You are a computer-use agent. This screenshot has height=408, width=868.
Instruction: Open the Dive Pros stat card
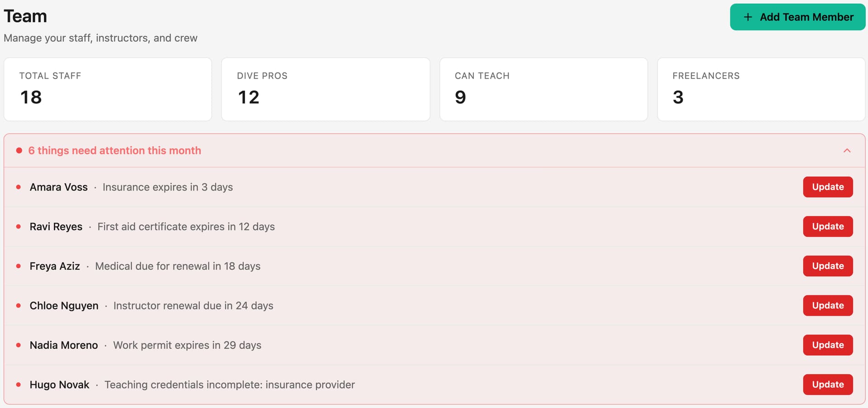325,89
